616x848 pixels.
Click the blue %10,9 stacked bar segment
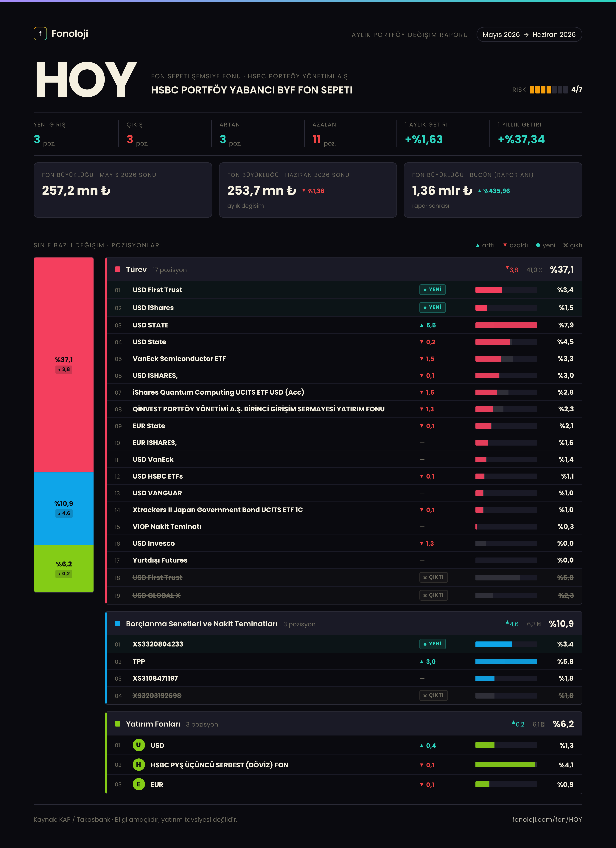pyautogui.click(x=64, y=508)
